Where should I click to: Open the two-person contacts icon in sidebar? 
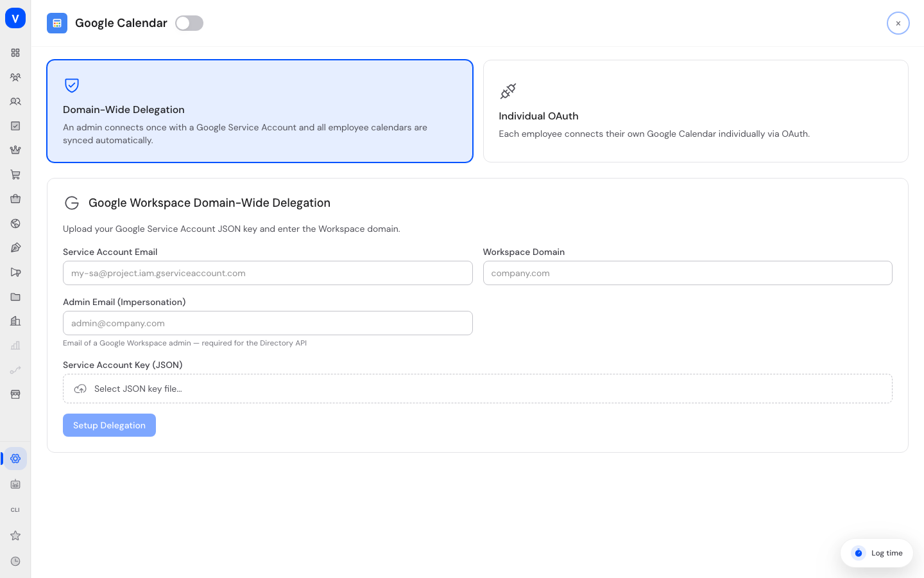pyautogui.click(x=15, y=101)
